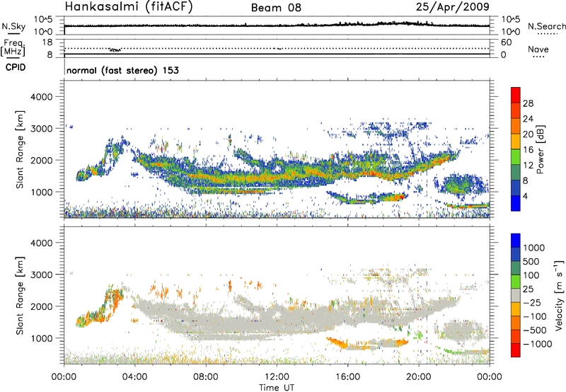This screenshot has height=392, width=566.
Task: Click the "-25" Velocity colorbar value
Action: (532, 302)
